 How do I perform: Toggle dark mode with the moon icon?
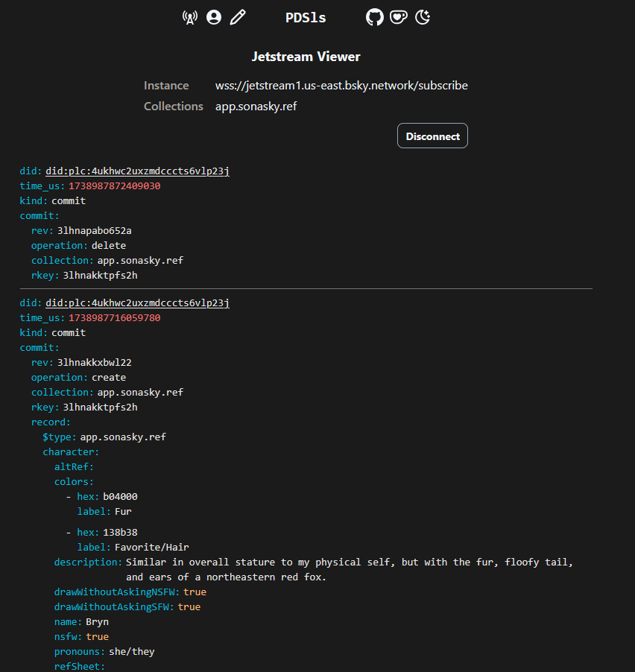[423, 17]
